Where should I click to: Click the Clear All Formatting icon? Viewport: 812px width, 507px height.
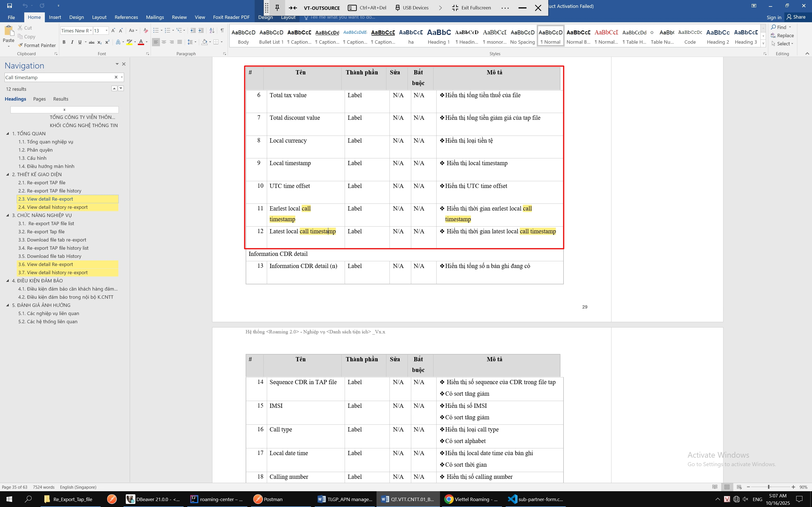(146, 30)
